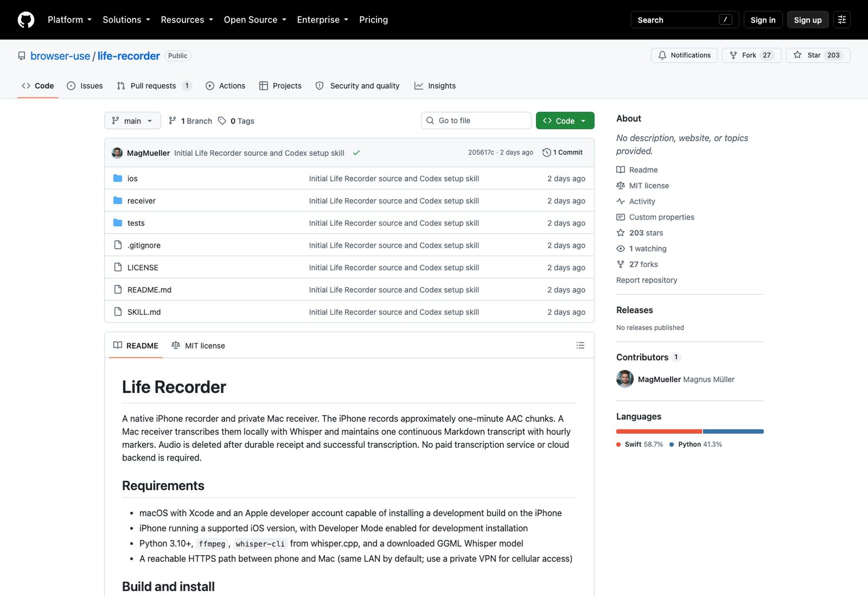Open the receiver folder icon

point(118,201)
